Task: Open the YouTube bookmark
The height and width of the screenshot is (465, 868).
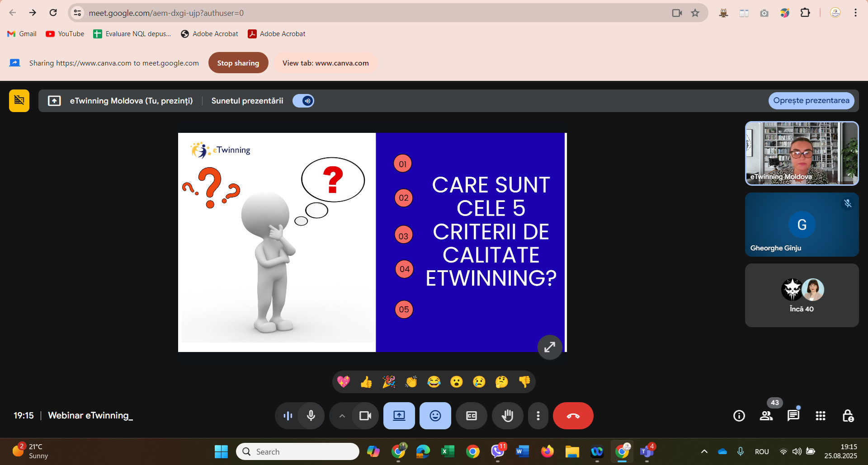Action: (65, 34)
